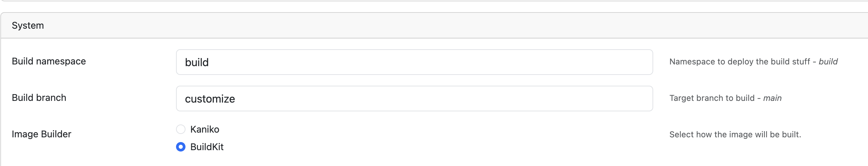
Task: Click the Build namespace label
Action: click(49, 61)
